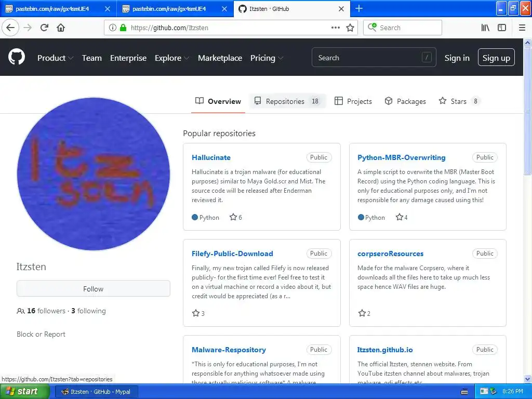Open the Filefy-Public-Download repository

[232, 254]
